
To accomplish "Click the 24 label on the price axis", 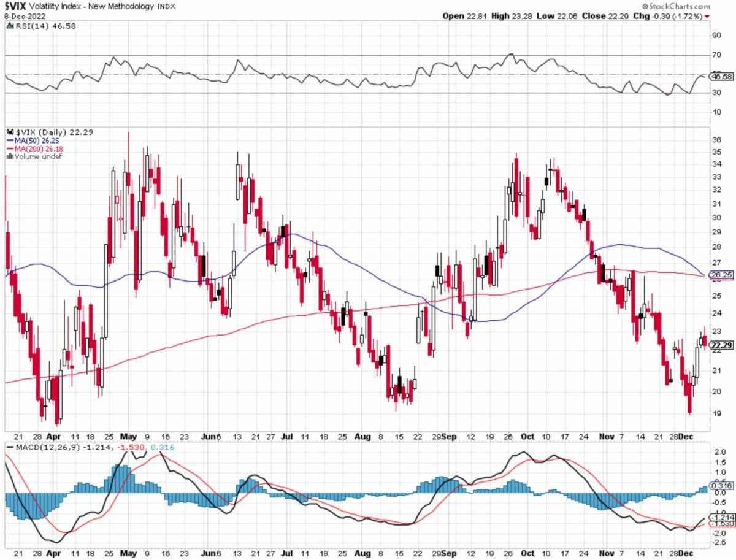I will [716, 312].
